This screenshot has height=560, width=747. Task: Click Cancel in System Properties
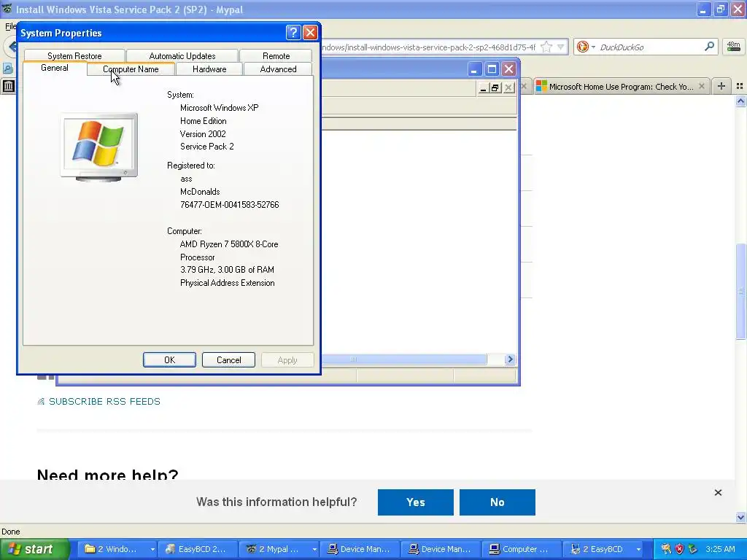point(228,360)
